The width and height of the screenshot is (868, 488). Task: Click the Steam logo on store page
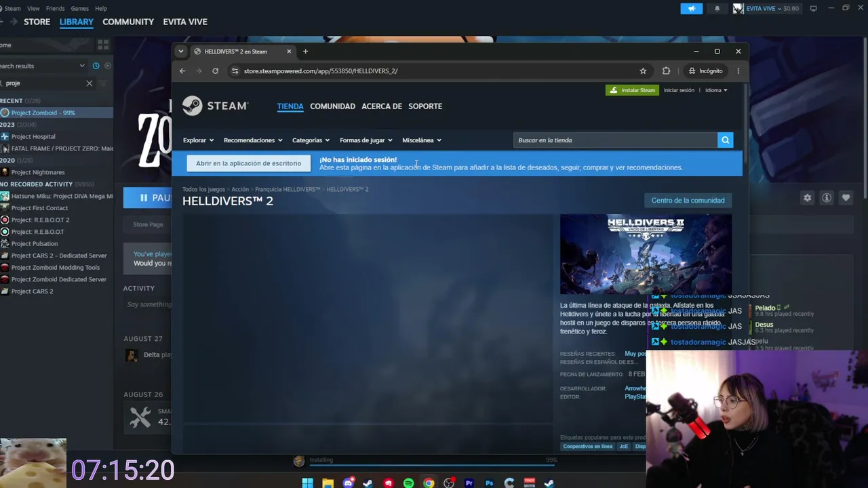click(x=215, y=106)
